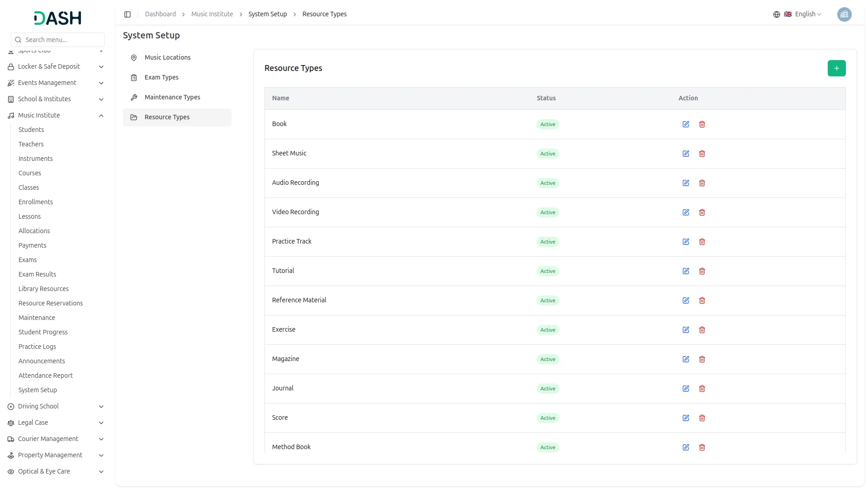
Task: Open the user avatar menu
Action: tap(844, 14)
